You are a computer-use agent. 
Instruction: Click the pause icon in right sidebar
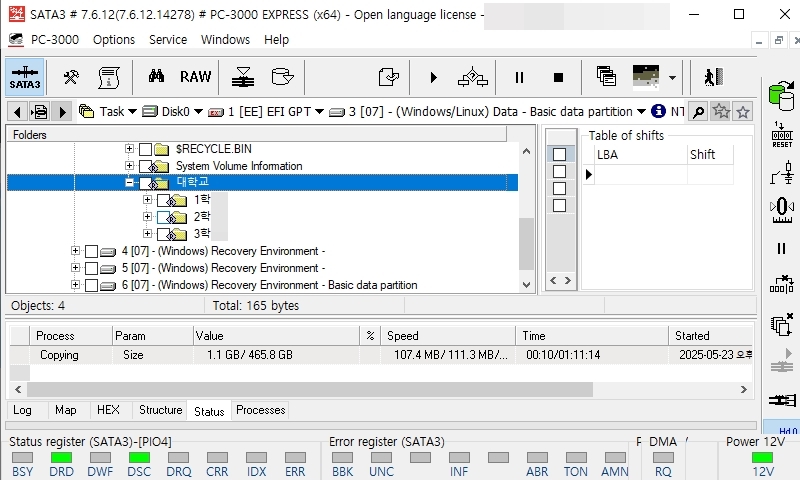click(781, 248)
